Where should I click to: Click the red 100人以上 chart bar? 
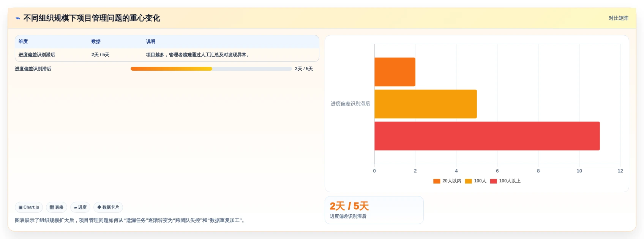tap(487, 136)
